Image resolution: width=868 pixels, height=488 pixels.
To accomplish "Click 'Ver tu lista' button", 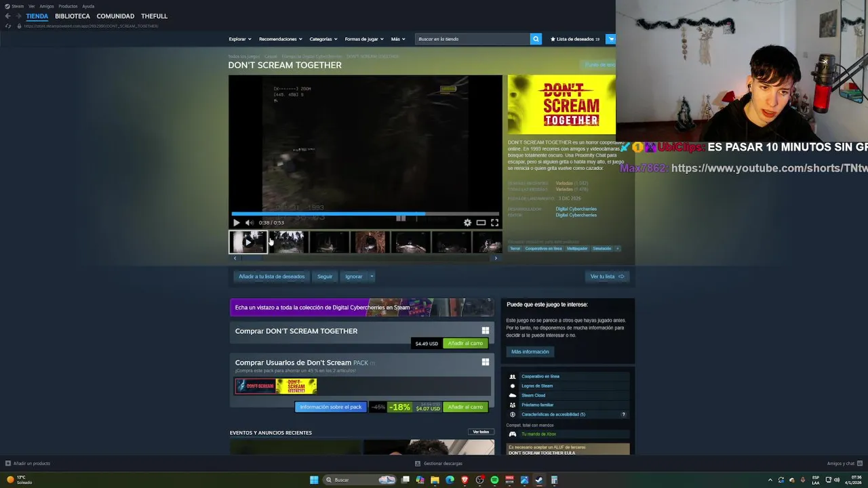I will pos(607,277).
